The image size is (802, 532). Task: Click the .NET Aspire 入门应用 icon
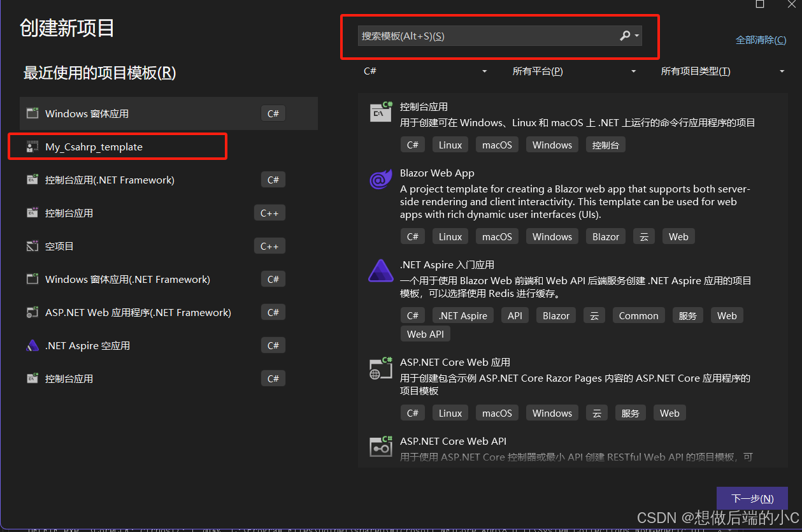click(x=381, y=271)
